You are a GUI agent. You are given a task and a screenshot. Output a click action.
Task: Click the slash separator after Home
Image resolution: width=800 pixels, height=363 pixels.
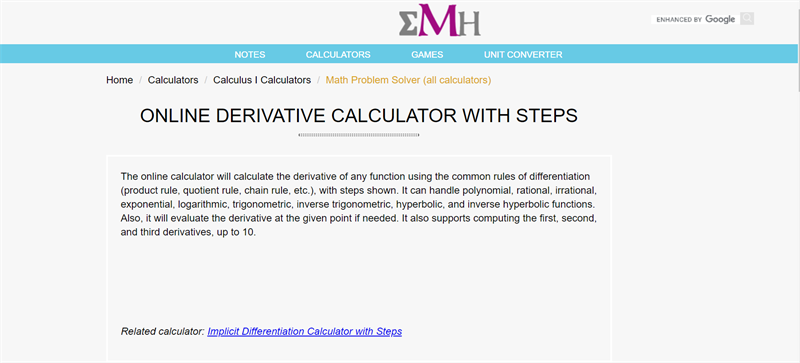(140, 80)
